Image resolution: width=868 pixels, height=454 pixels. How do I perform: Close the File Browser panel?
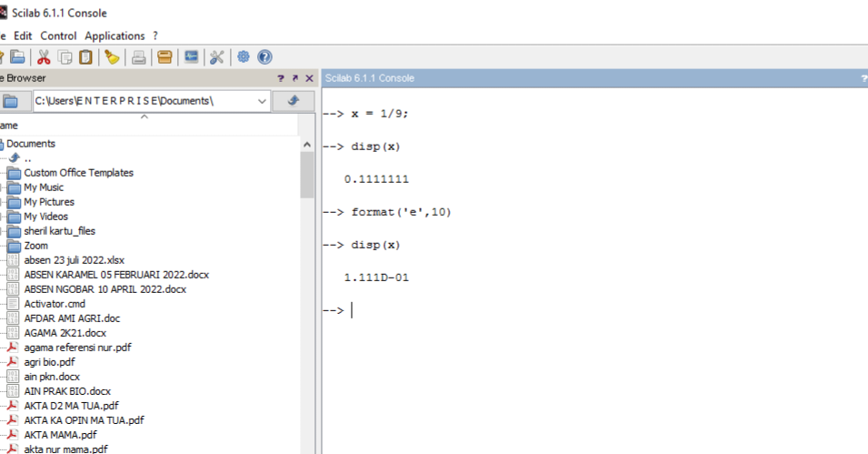[x=309, y=78]
